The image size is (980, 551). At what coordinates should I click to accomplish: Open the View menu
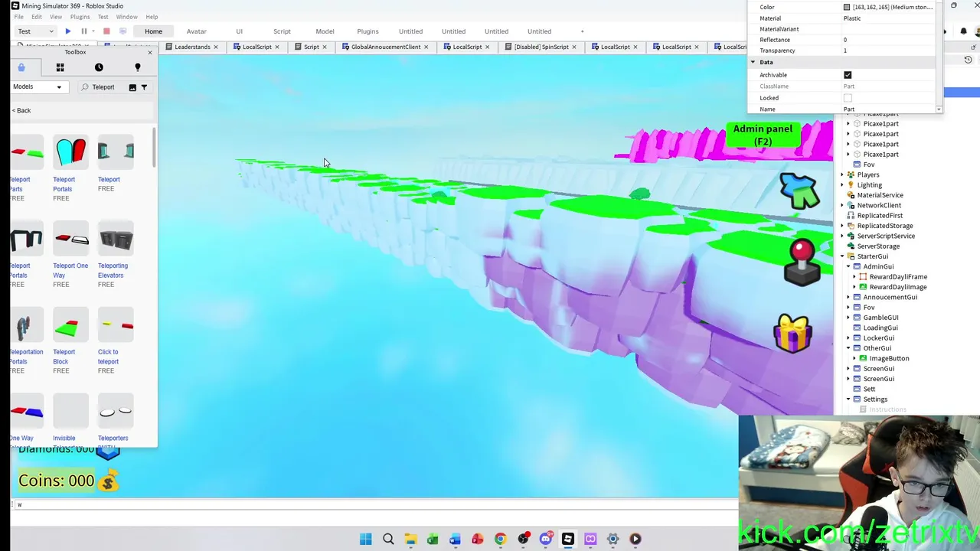pyautogui.click(x=56, y=17)
